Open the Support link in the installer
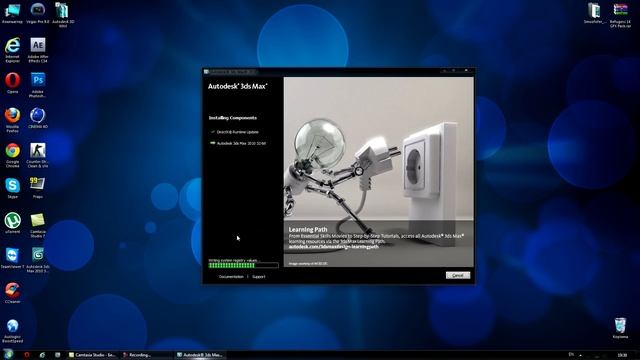The width and height of the screenshot is (640, 360). click(258, 277)
